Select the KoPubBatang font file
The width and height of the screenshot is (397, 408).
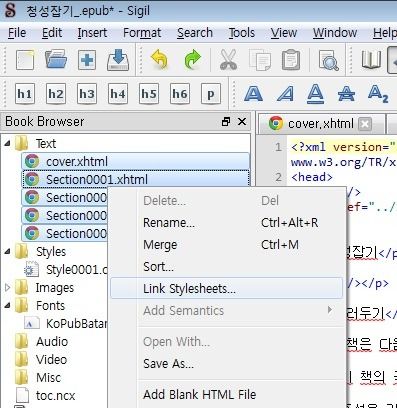(66, 323)
